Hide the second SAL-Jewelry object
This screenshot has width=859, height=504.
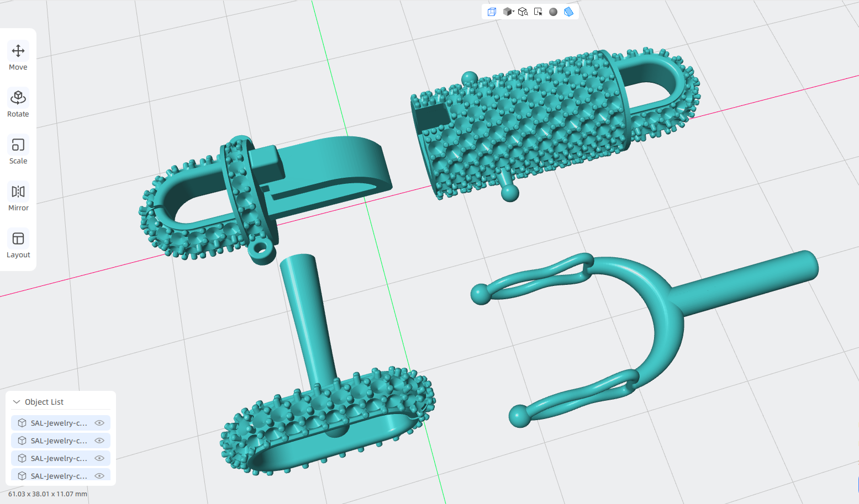point(99,441)
